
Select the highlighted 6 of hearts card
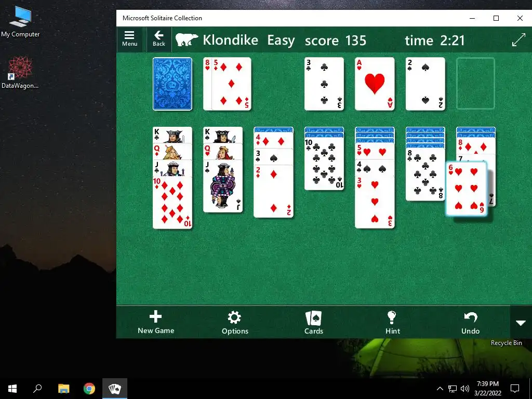(x=467, y=189)
